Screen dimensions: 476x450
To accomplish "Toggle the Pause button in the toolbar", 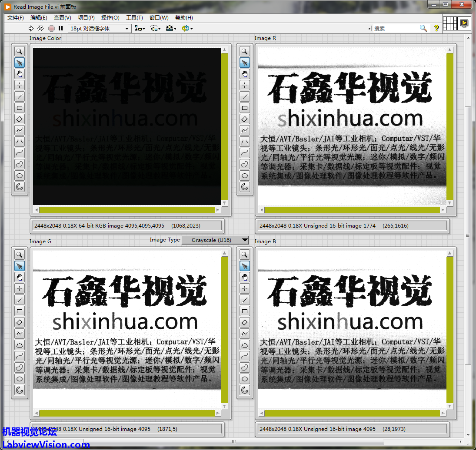I will [61, 29].
